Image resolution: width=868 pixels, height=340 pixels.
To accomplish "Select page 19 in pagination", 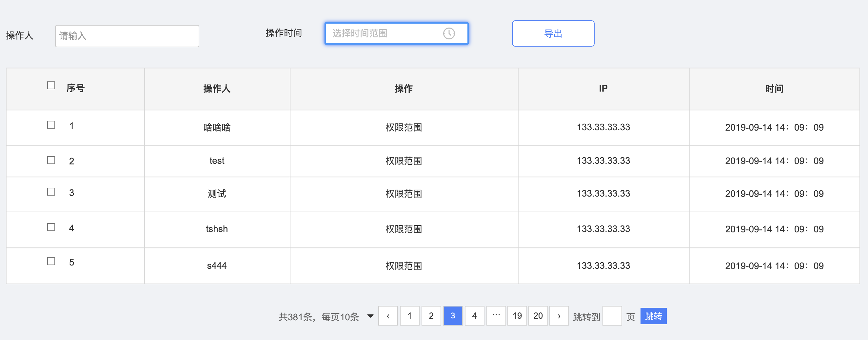I will [517, 316].
